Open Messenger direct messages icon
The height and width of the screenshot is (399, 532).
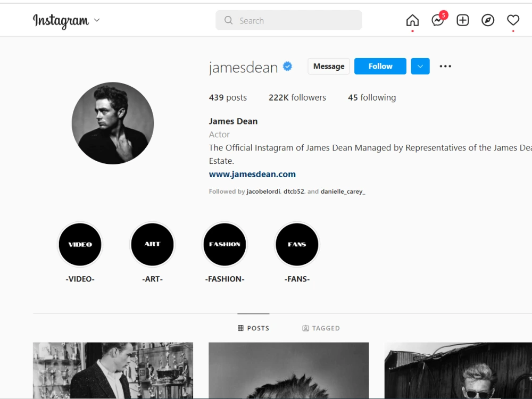[438, 20]
